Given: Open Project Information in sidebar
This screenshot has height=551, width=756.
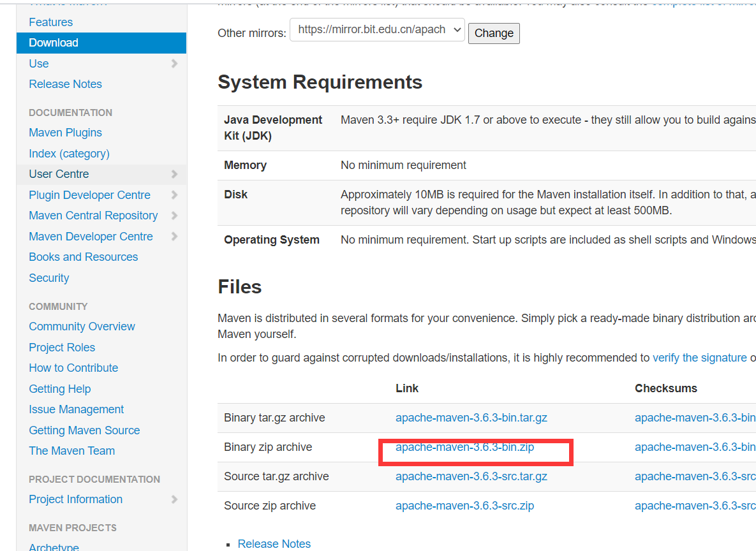Looking at the screenshot, I should [x=76, y=499].
